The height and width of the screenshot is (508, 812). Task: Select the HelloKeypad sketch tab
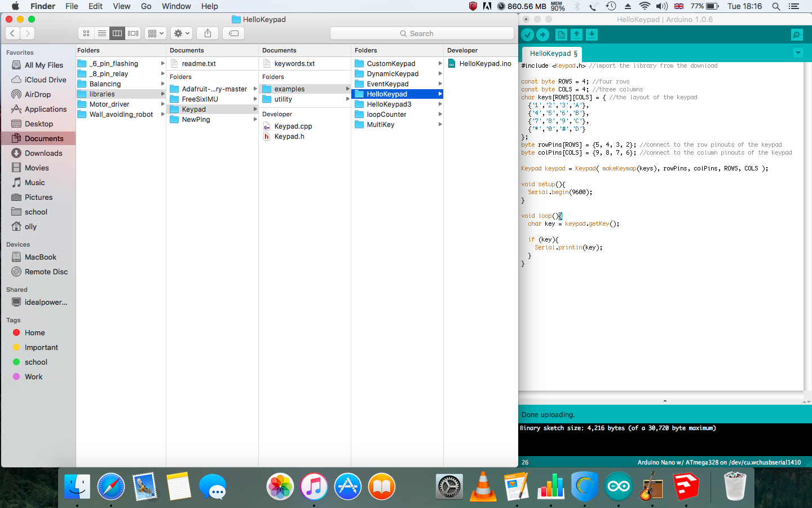coord(553,54)
